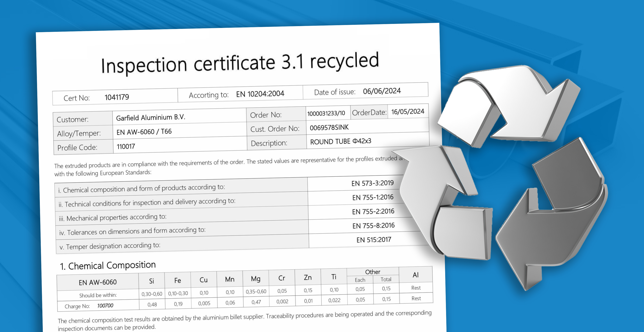Click customer name 'Garfield Aluminium B.V.'
This screenshot has width=644, height=332.
[x=151, y=117]
